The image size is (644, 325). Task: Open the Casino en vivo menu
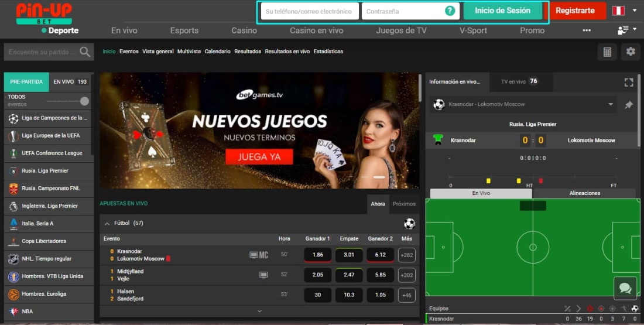[317, 30]
